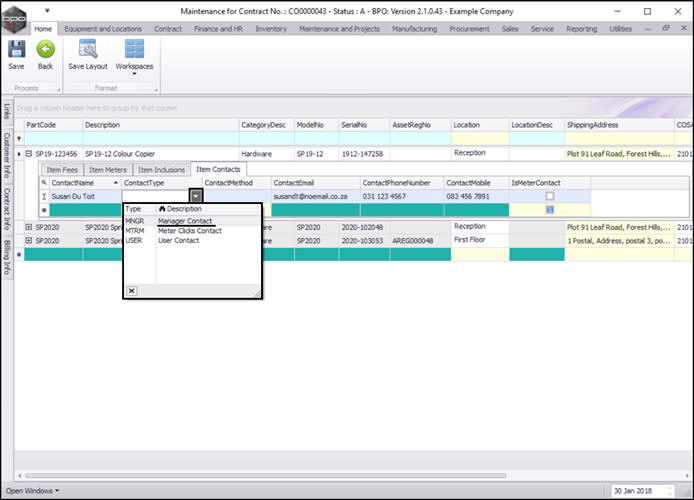Click the BPO application logo
The height and width of the screenshot is (500, 694).
[14, 19]
